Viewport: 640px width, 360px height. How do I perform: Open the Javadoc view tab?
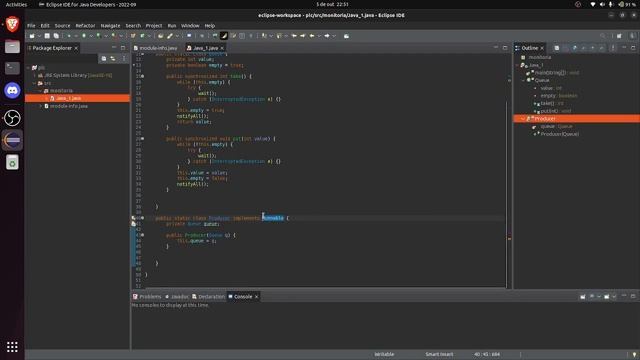(x=177, y=297)
